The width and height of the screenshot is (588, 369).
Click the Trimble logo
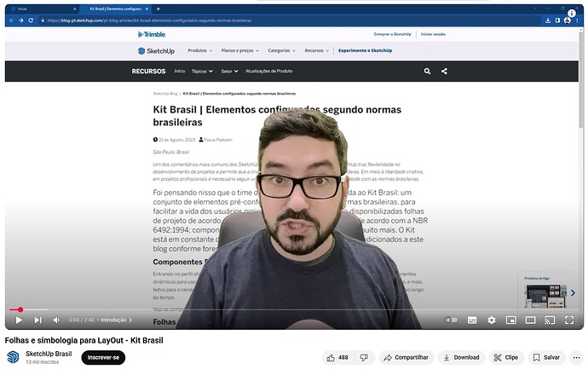tap(152, 34)
